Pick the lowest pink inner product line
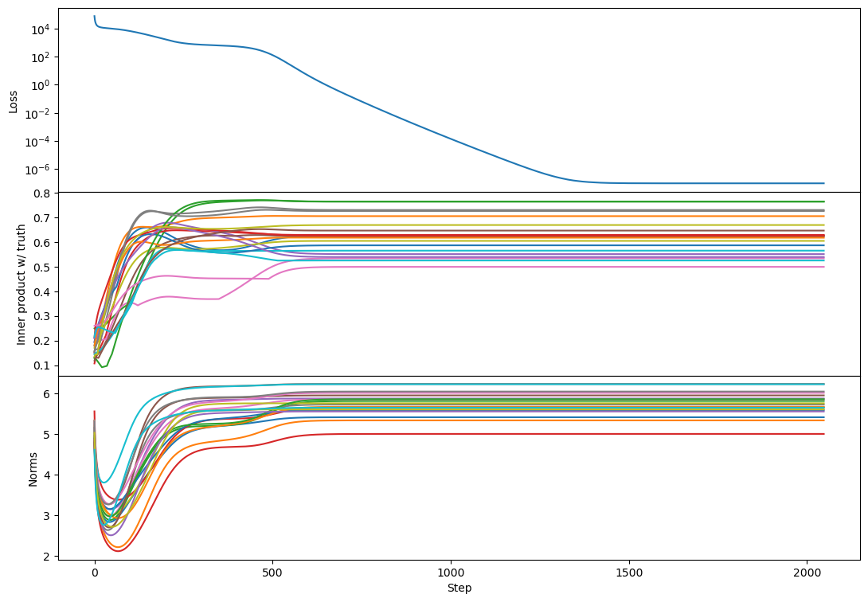 pyautogui.click(x=557, y=267)
